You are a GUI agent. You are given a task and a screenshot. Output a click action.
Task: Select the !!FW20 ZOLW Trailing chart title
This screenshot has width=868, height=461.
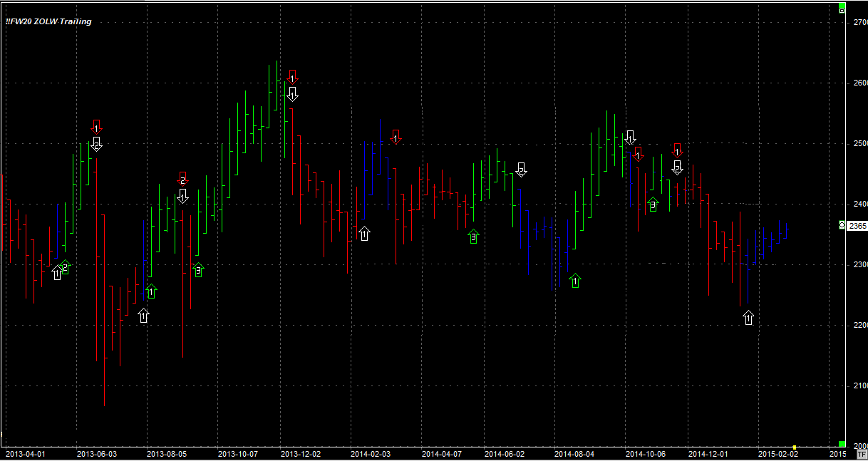48,21
